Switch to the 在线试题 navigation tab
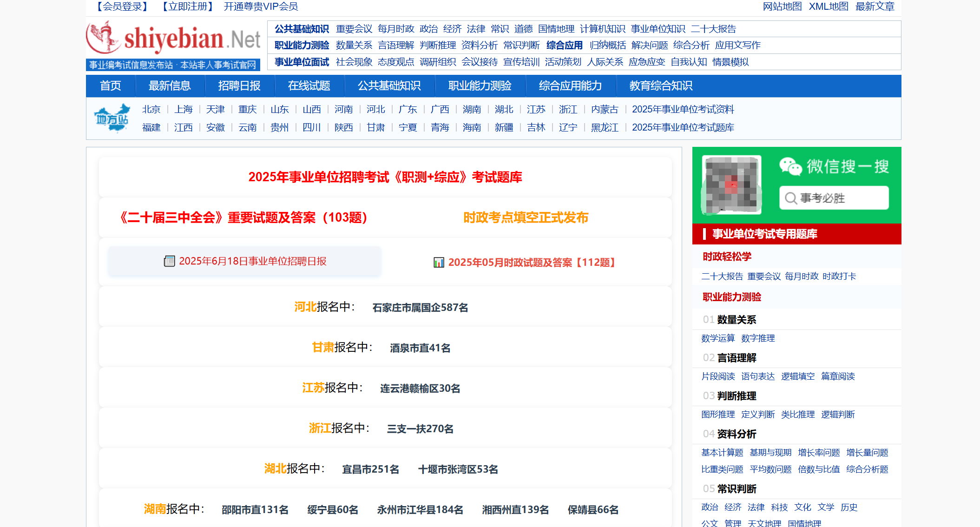Screen dimensions: 980x527 (x=309, y=86)
